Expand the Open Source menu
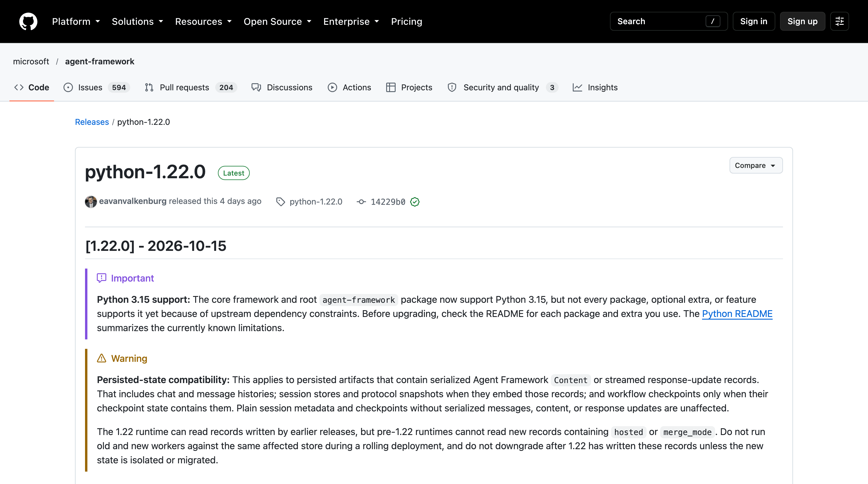The width and height of the screenshot is (868, 484). coord(277,22)
